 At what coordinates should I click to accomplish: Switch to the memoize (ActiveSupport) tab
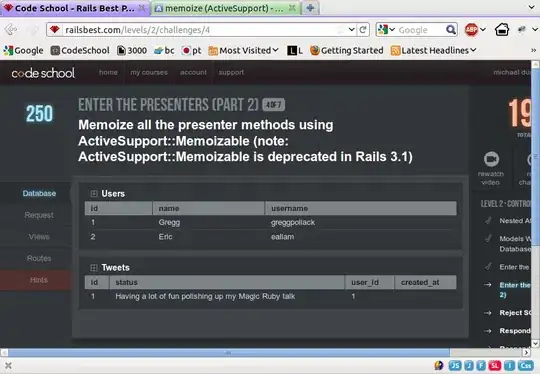[x=225, y=8]
